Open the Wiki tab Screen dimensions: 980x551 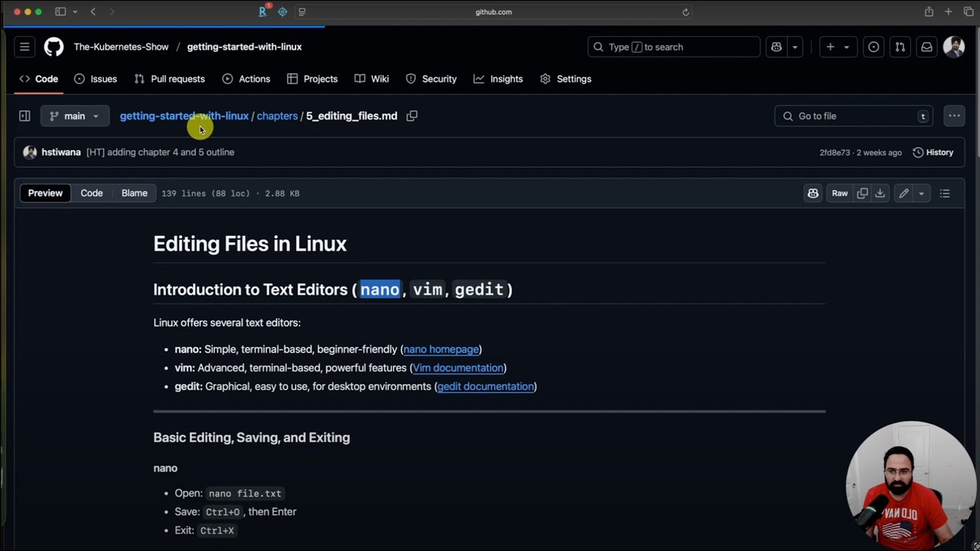pyautogui.click(x=372, y=79)
